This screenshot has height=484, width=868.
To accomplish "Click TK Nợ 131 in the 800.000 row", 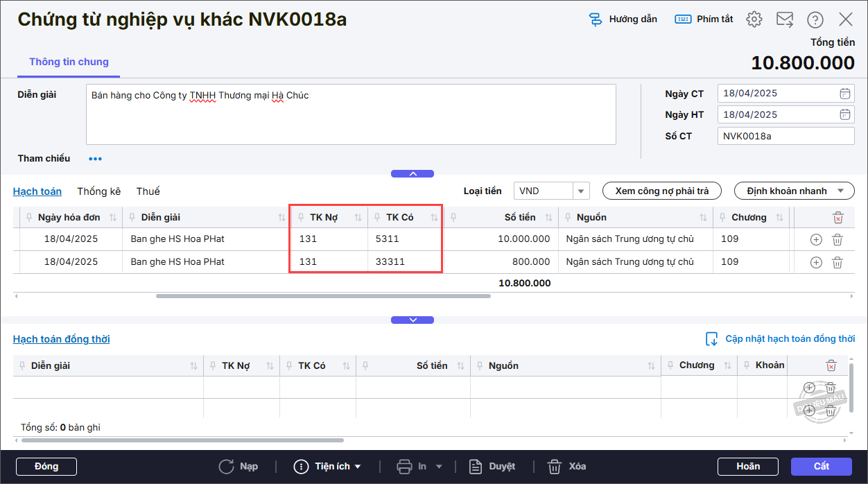I will coord(329,262).
